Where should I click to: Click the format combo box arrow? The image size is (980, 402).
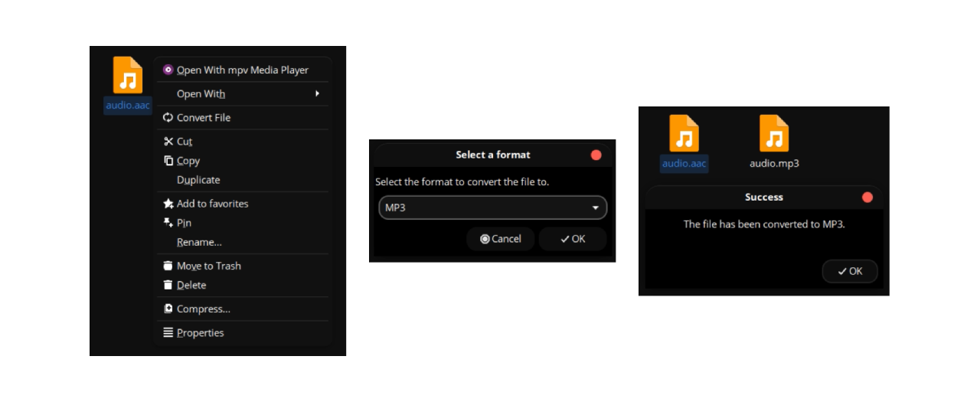click(596, 208)
